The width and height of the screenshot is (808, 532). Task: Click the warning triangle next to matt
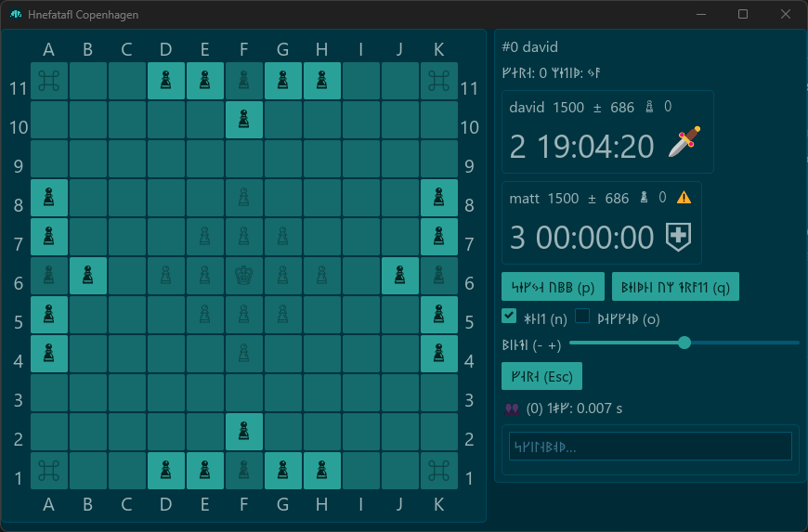pos(684,197)
